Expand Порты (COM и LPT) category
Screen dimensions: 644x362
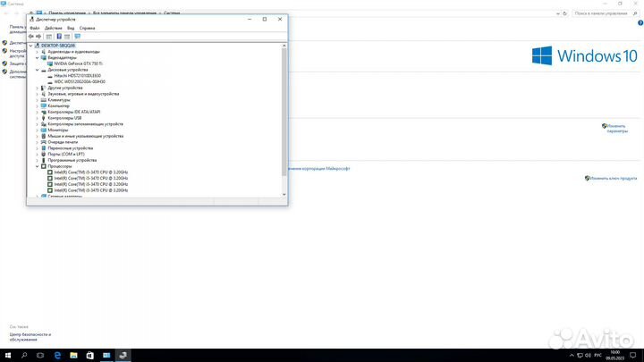(x=37, y=155)
